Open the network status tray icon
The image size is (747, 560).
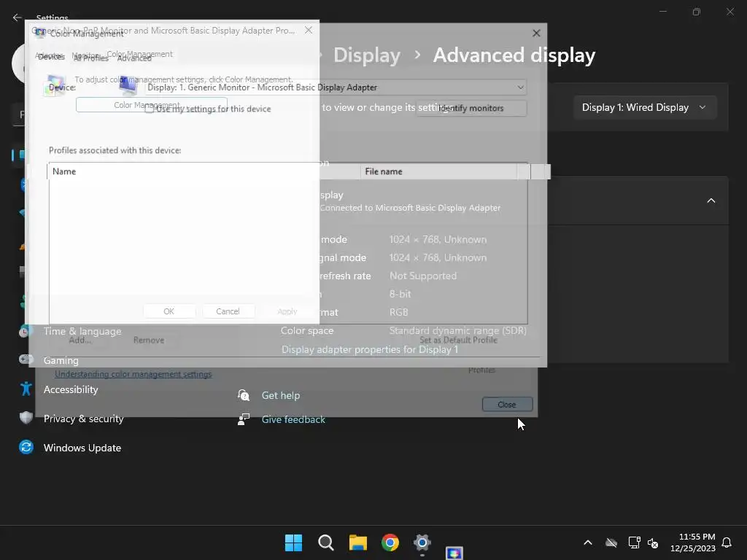pos(634,542)
